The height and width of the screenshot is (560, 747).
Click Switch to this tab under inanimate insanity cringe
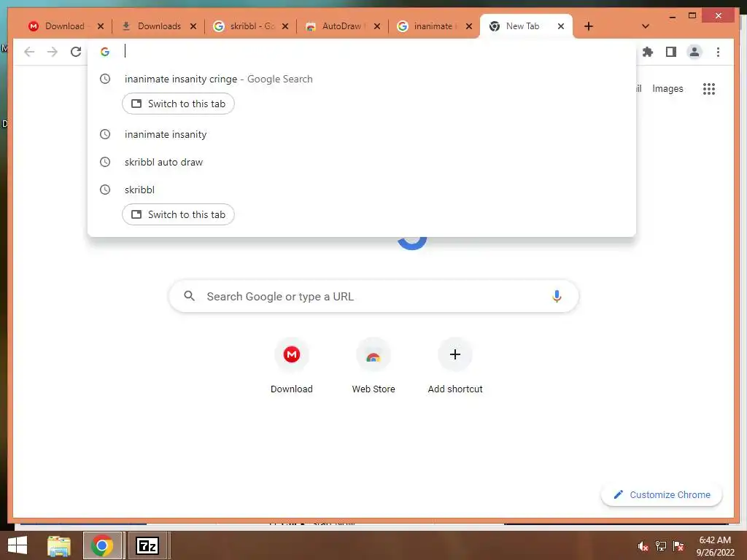click(x=178, y=104)
